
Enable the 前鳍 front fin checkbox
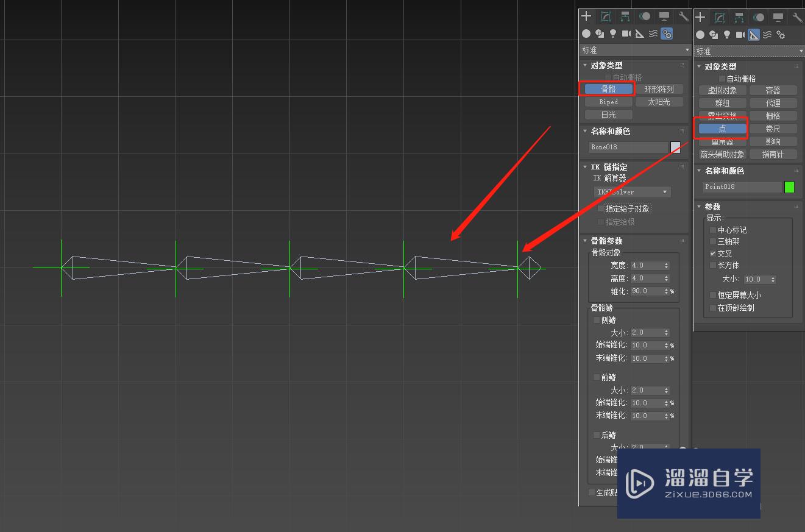597,377
